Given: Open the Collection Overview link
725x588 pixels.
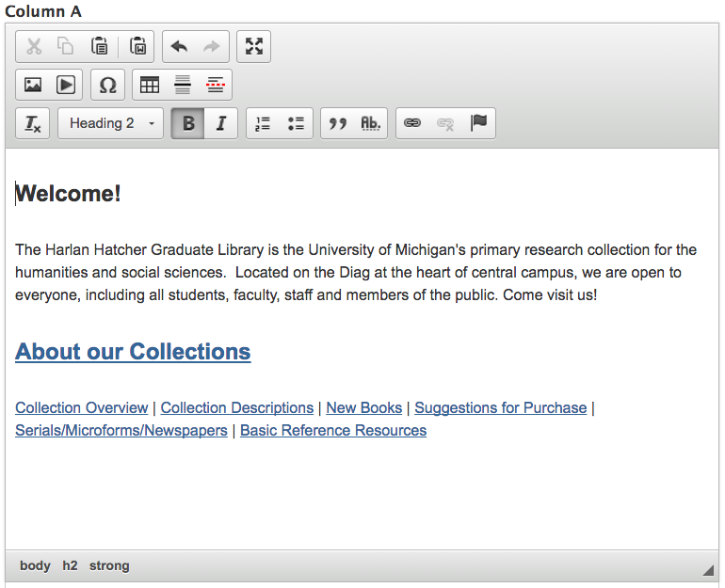Looking at the screenshot, I should point(81,408).
